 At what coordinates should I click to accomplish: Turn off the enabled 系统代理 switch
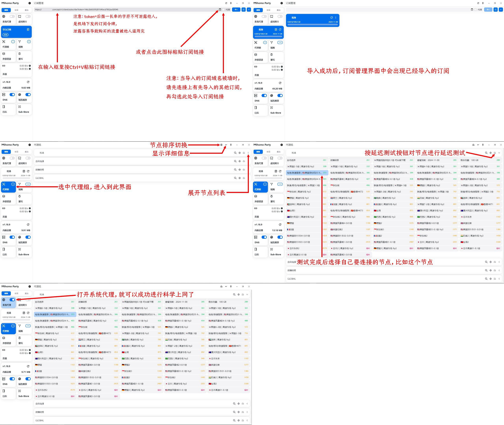click(x=12, y=300)
